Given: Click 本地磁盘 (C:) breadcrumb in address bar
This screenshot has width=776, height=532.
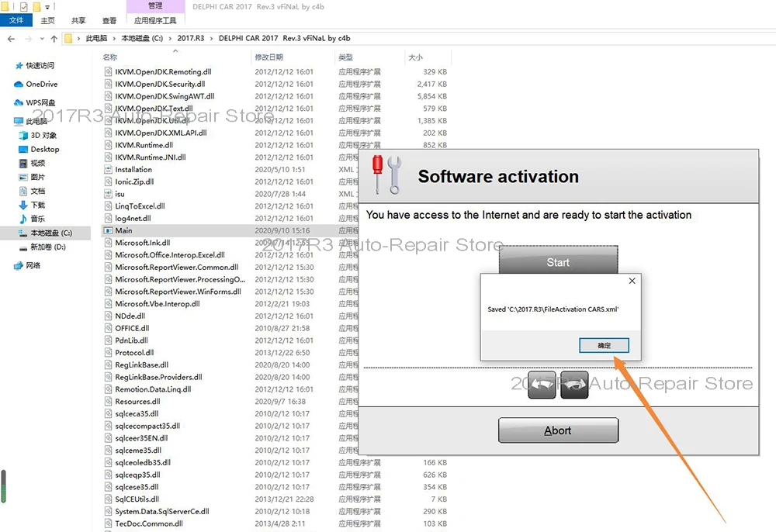Looking at the screenshot, I should [142, 38].
